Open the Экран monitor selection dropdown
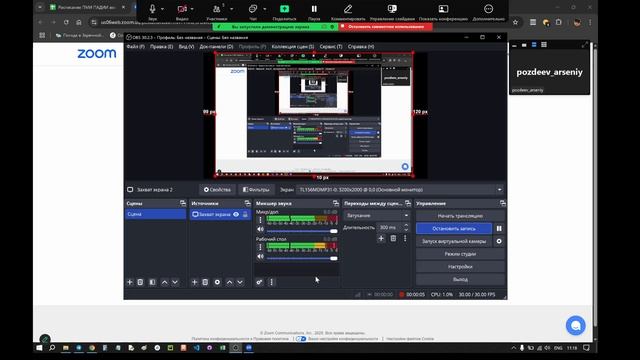Screen dimensions: 640x360 point(400,190)
